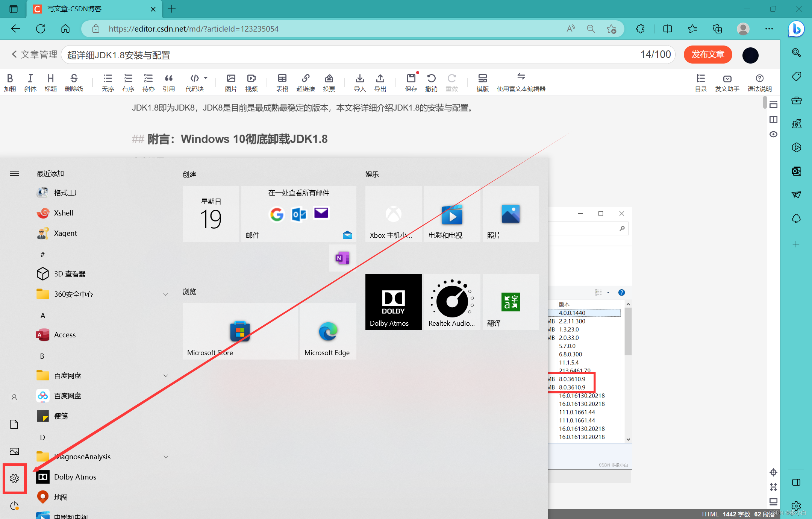Apply italic formatting (斜体)
The image size is (812, 519).
[x=30, y=83]
